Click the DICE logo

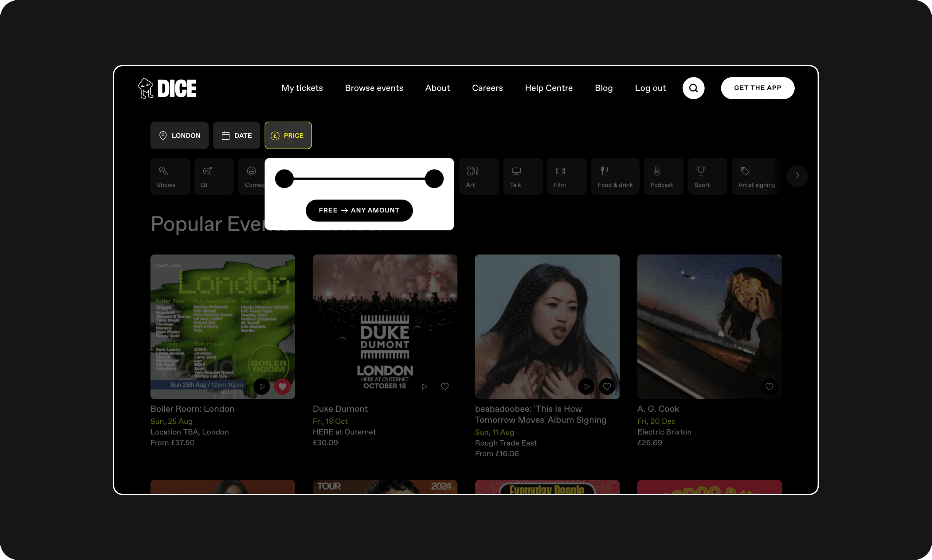(167, 88)
